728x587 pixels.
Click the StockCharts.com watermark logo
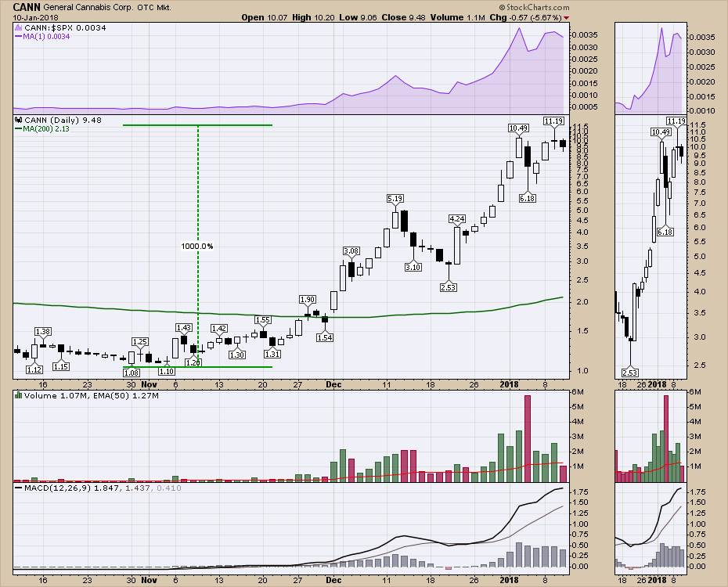point(534,7)
